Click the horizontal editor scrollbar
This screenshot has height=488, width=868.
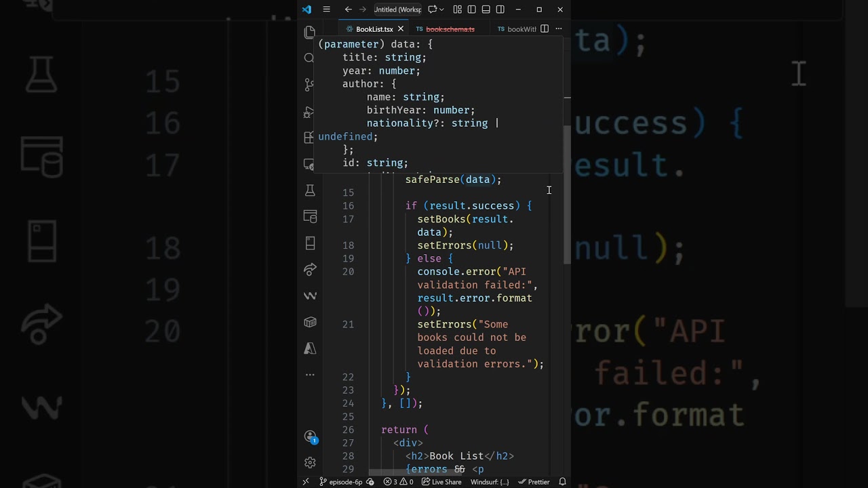[416, 472]
